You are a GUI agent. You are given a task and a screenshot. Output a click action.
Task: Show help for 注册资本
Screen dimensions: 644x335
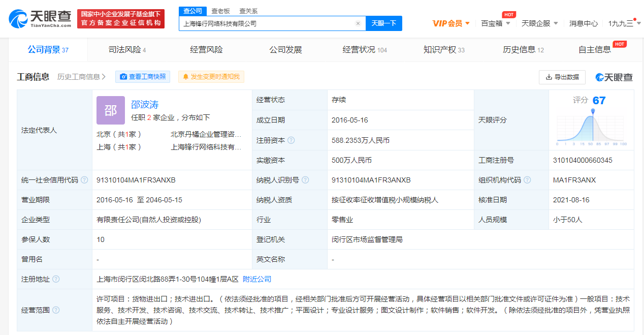[291, 140]
